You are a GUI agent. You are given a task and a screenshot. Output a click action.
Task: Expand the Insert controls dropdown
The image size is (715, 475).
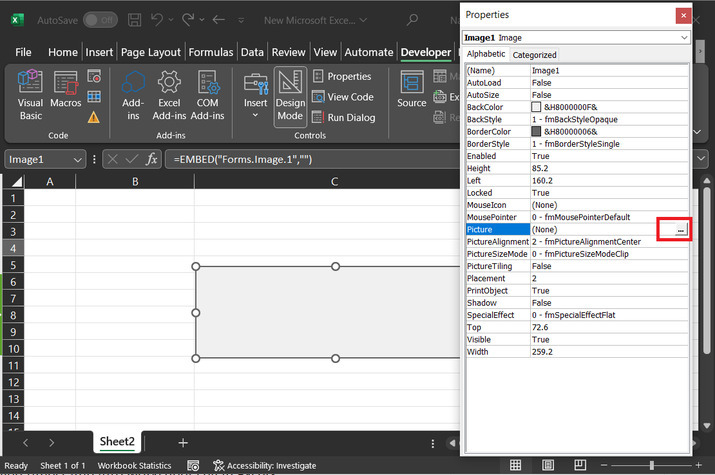(x=256, y=115)
